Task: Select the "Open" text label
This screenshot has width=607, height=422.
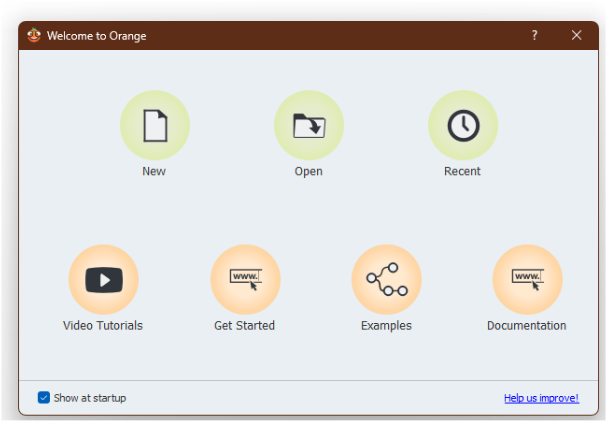Action: coord(308,171)
